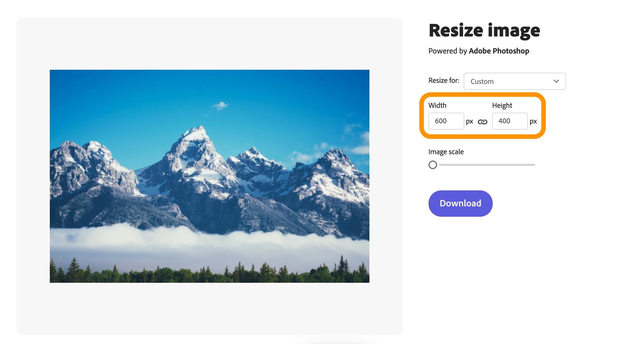
Task: Select the Image scale slider knob
Action: [433, 165]
